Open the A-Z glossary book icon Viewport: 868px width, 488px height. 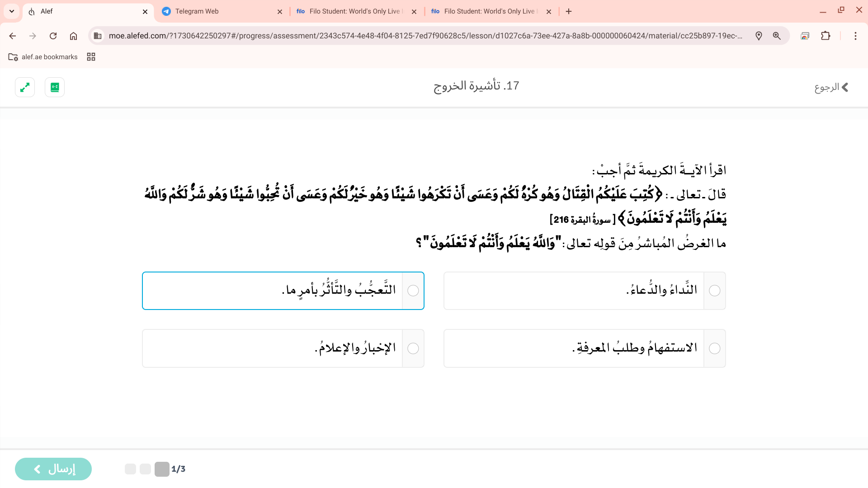tap(55, 87)
